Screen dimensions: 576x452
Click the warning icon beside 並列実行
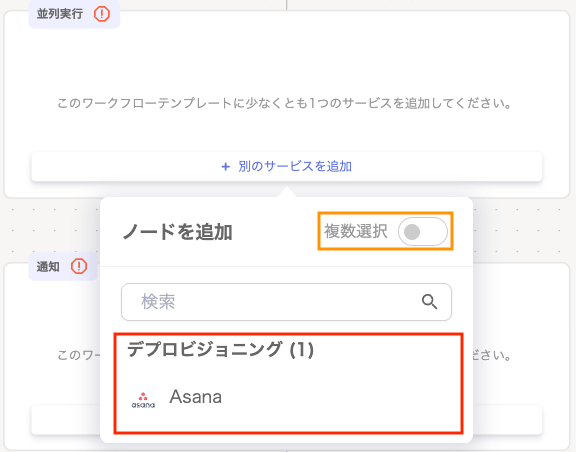click(102, 14)
